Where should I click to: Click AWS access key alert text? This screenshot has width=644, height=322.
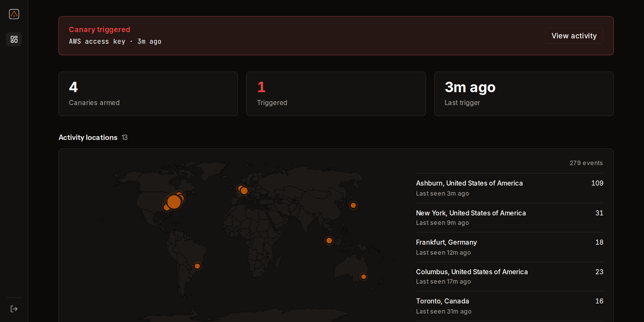tap(115, 42)
